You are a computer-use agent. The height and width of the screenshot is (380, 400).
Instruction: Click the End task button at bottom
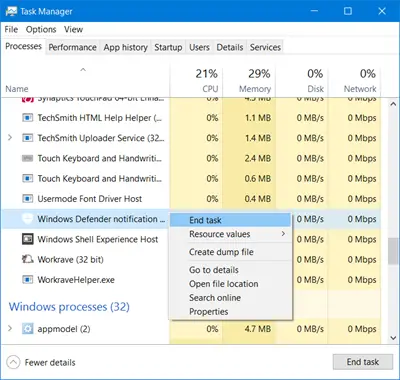coord(363,362)
